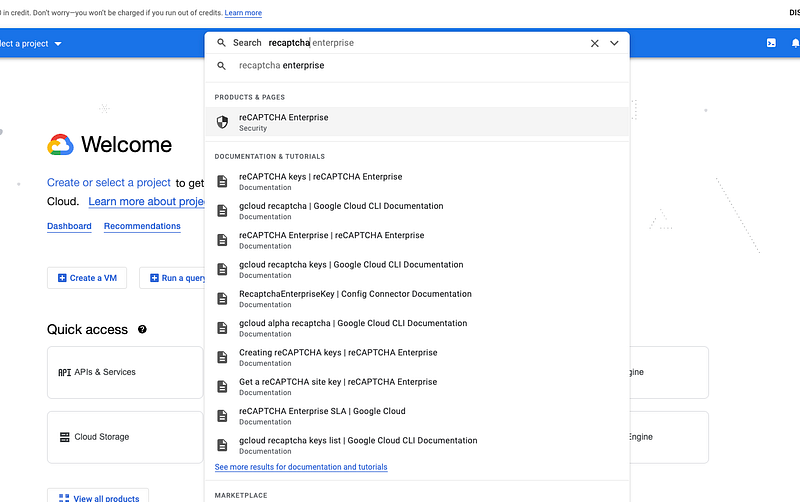Screen dimensions: 800x502
Task: Click document icon for reCAPTCHA keys result
Action: click(x=222, y=181)
